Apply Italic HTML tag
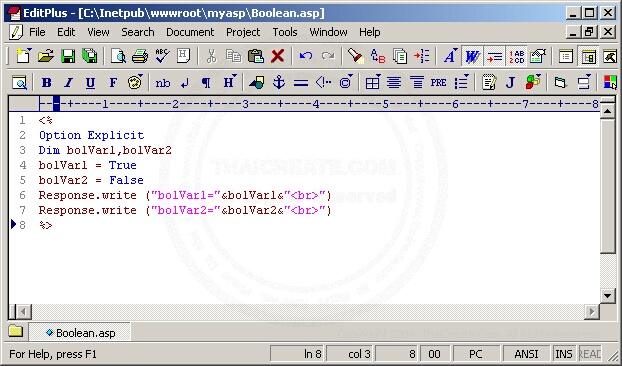 click(x=68, y=83)
